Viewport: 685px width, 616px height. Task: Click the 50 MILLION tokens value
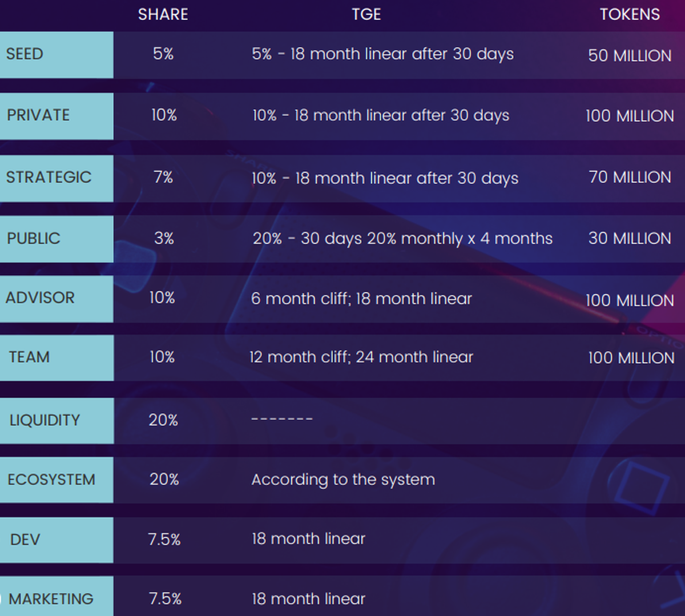click(x=630, y=56)
